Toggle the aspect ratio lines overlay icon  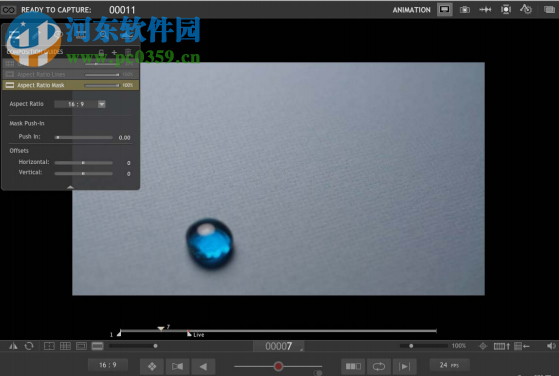(81, 346)
